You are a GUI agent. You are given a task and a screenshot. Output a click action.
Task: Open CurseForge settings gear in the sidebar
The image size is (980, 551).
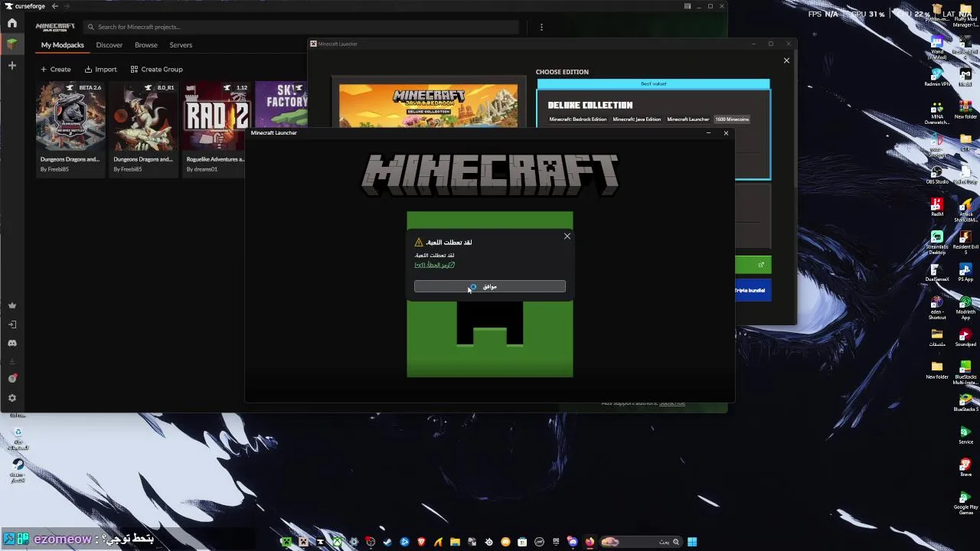pyautogui.click(x=11, y=398)
